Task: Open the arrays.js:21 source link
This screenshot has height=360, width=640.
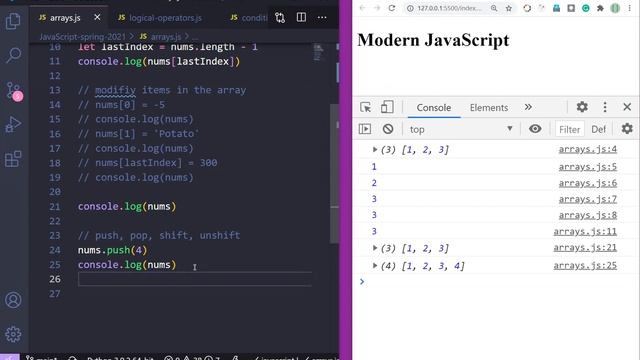Action: pos(585,247)
